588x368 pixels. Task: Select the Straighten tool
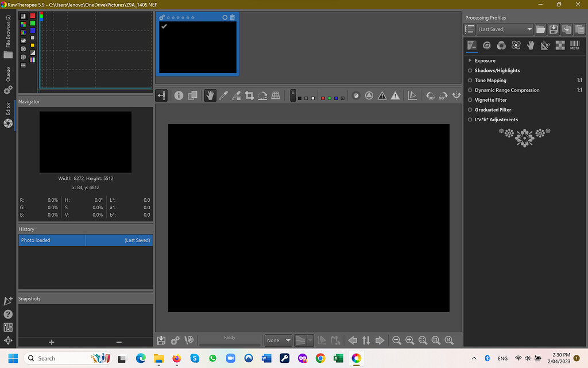(x=262, y=95)
